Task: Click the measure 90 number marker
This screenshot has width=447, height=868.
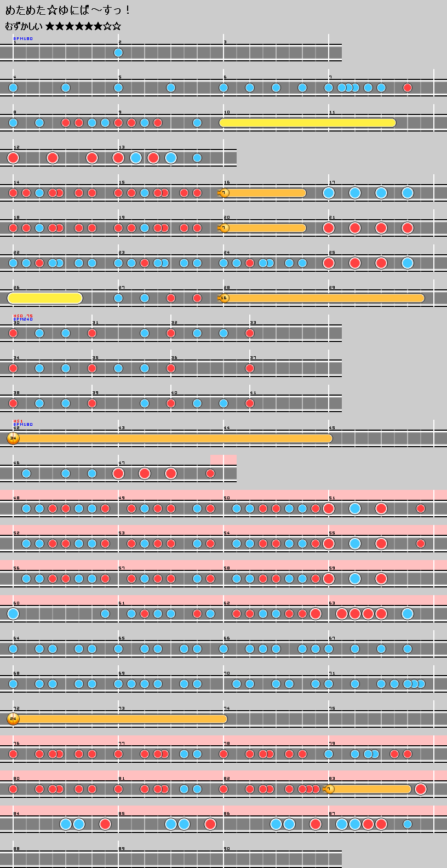Action: pos(227,849)
